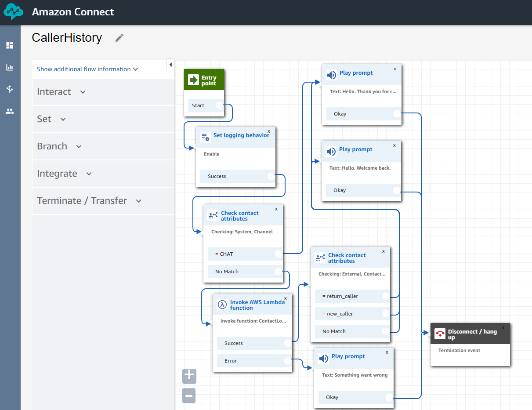The image size is (532, 410).
Task: Click No Match connector of External check
Action: pyautogui.click(x=386, y=331)
